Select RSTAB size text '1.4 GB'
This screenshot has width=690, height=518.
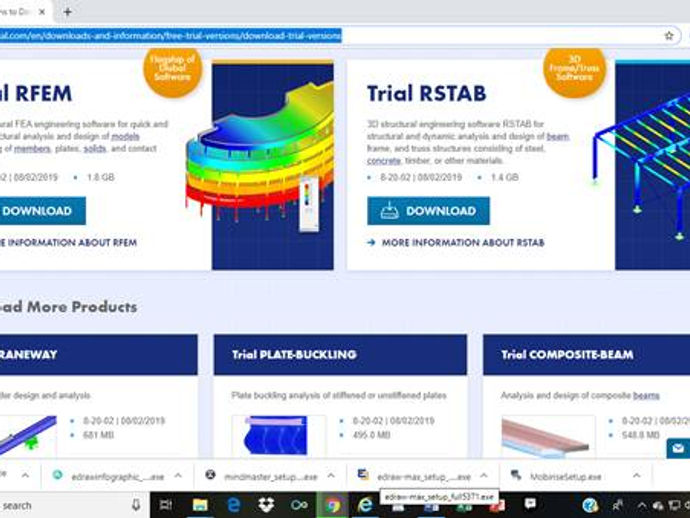[x=505, y=177]
